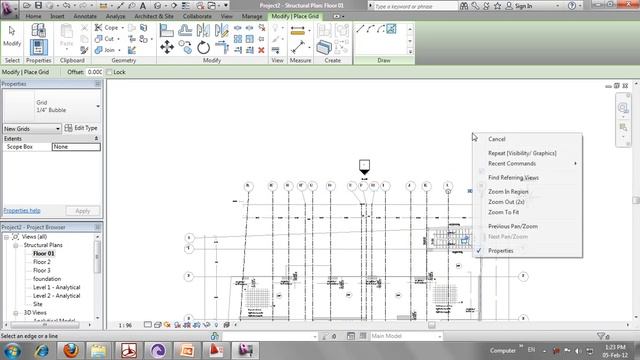Choose the Start-End-Radius Arc draw tool

[x=371, y=29]
